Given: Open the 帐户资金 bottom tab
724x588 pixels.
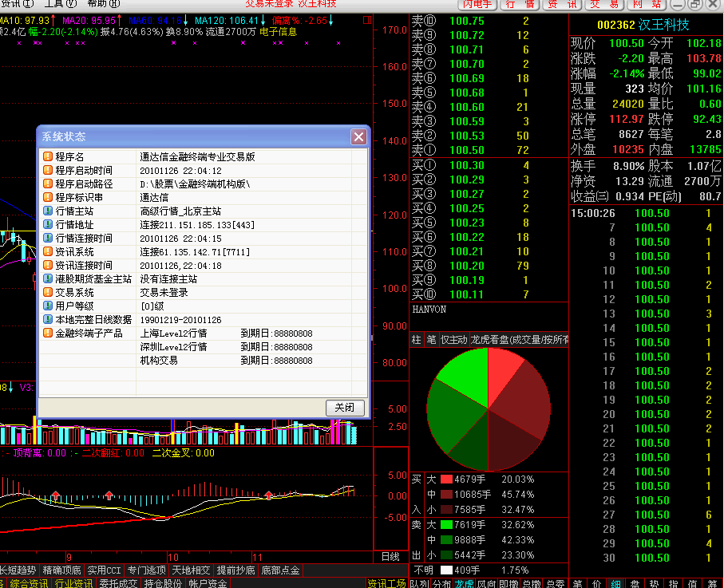Looking at the screenshot, I should 208,583.
